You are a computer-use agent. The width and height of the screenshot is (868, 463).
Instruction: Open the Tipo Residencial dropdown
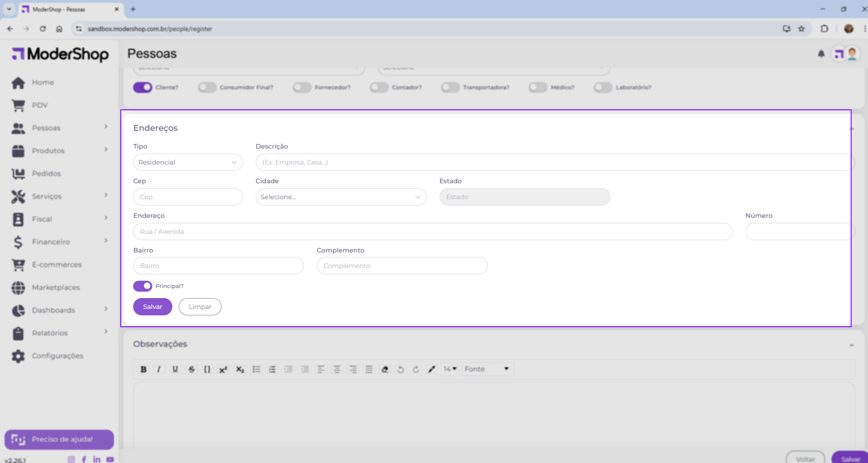pos(188,162)
